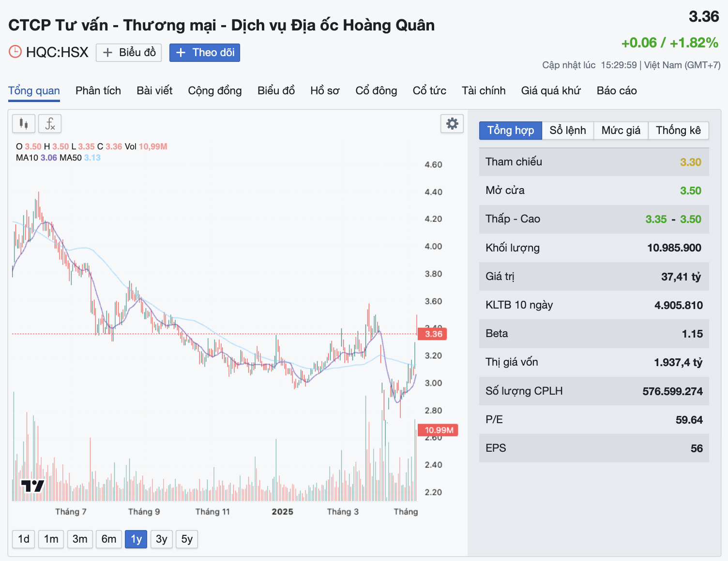Open the Báo cáo tab
The width and height of the screenshot is (728, 561).
click(617, 91)
